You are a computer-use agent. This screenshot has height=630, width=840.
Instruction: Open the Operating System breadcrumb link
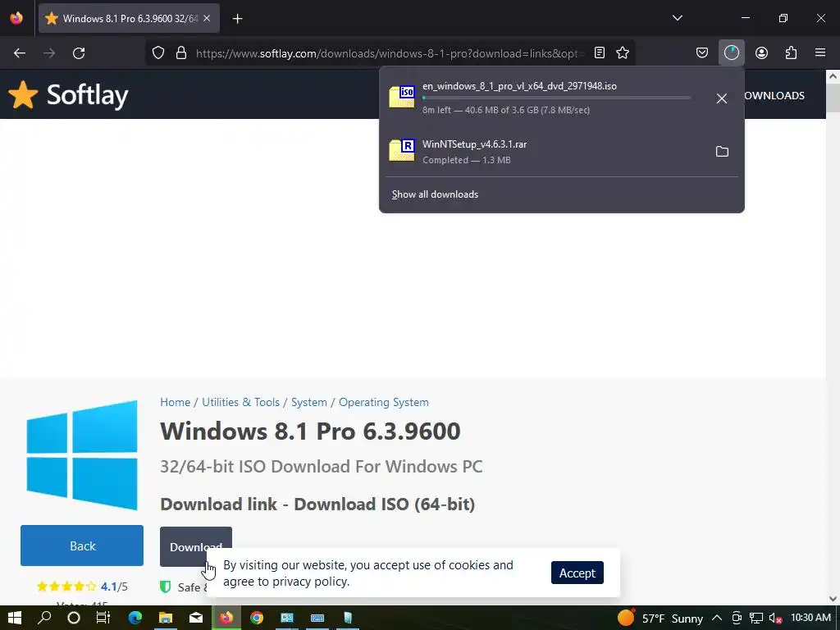384,402
